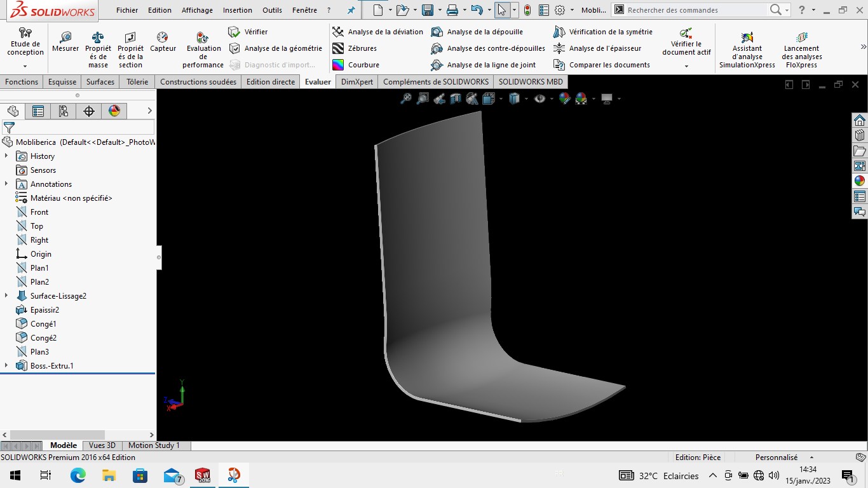Expand the History tree node
Viewport: 868px width, 488px height.
(6, 156)
